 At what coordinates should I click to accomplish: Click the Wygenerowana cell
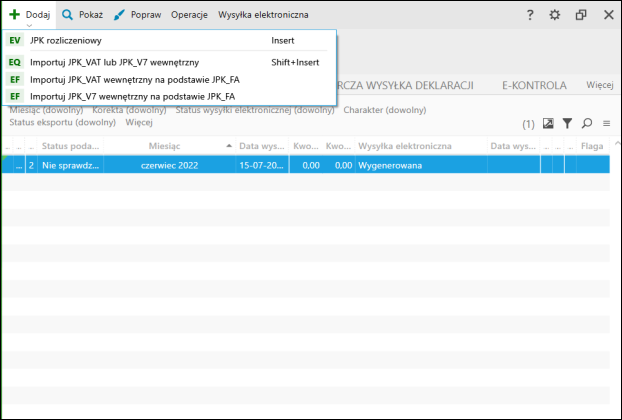pos(421,165)
